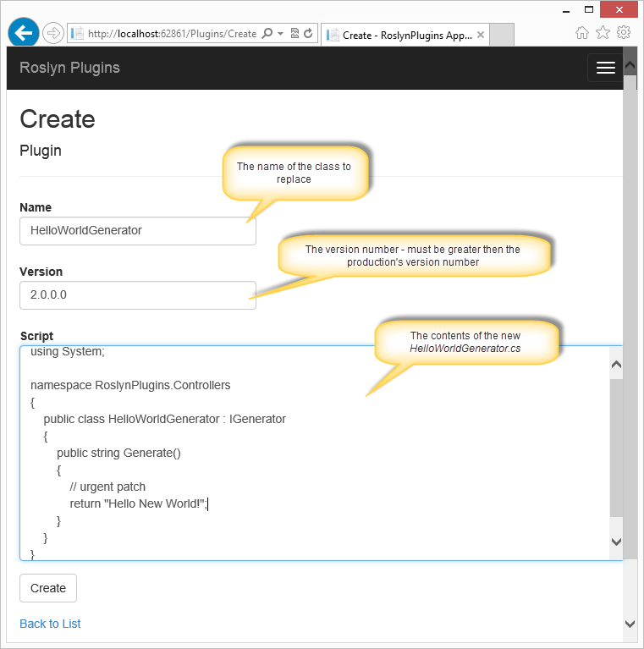Click the search magnifier in address bar
This screenshot has width=644, height=649.
coord(267,33)
